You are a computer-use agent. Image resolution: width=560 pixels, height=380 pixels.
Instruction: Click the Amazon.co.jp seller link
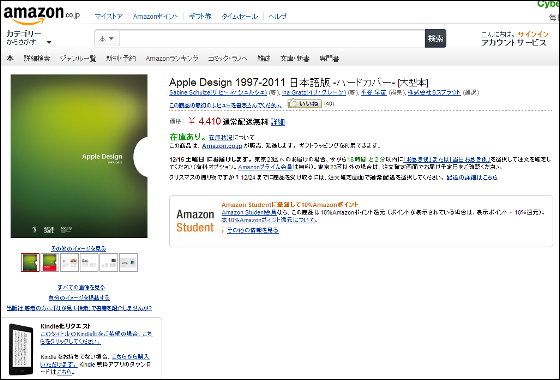(x=222, y=146)
